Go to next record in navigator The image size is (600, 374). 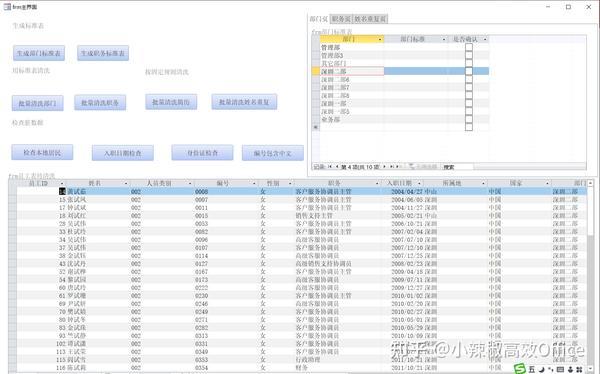coord(385,167)
